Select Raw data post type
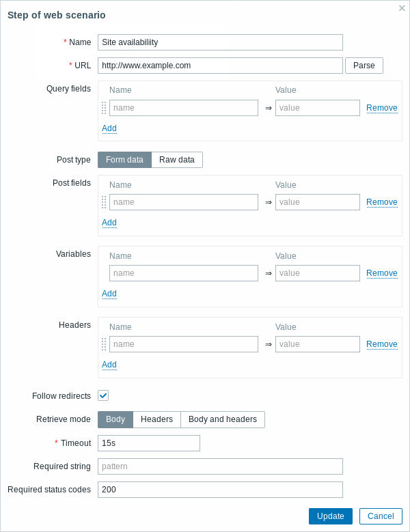This screenshot has height=532, width=410. tap(177, 160)
